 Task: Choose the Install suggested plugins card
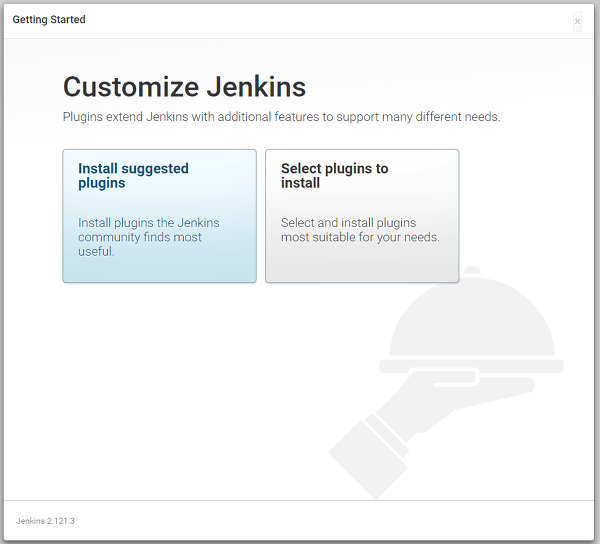click(160, 216)
